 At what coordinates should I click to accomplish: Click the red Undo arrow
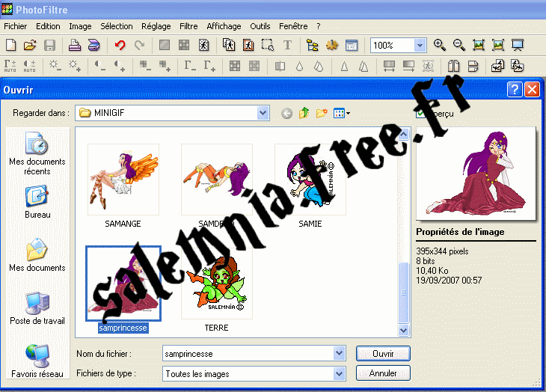tap(120, 46)
